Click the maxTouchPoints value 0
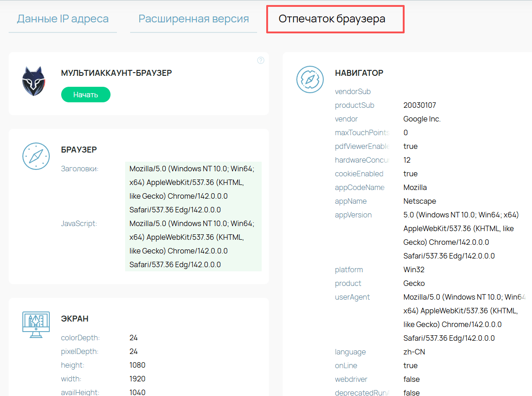This screenshot has height=396, width=532. point(406,132)
